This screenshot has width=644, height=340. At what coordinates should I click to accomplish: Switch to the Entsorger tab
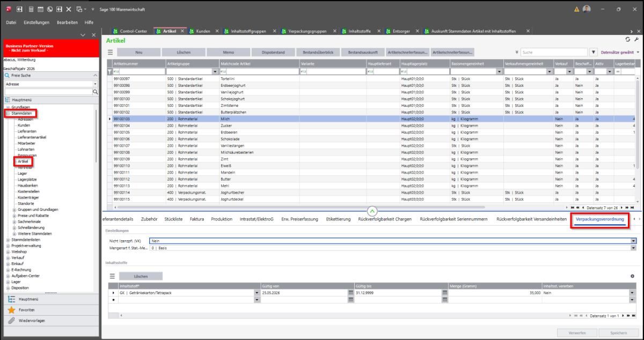pos(401,31)
